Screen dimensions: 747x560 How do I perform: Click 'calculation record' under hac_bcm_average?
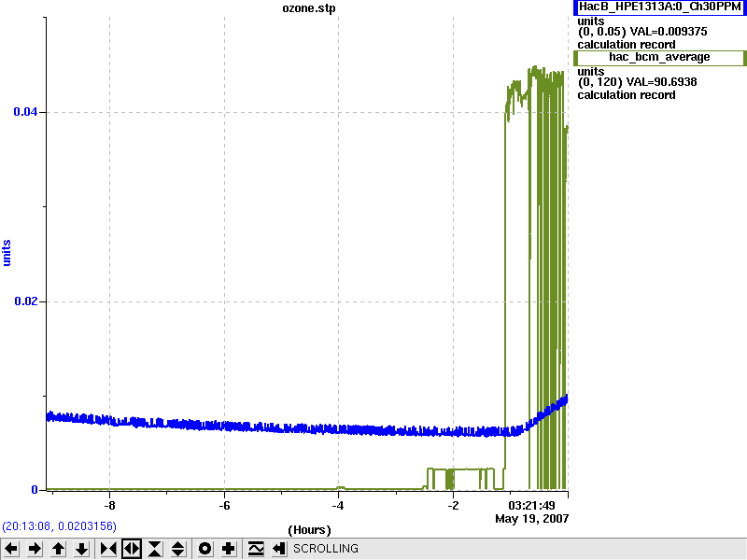[x=627, y=95]
